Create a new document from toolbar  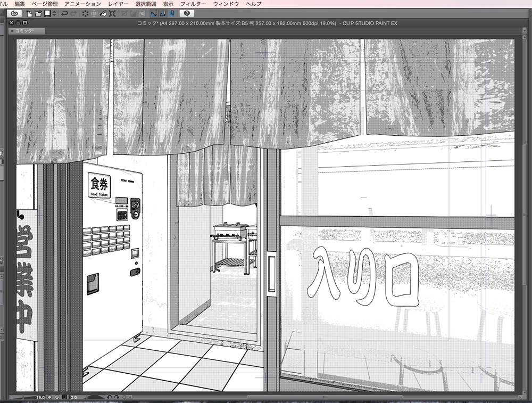tap(29, 14)
